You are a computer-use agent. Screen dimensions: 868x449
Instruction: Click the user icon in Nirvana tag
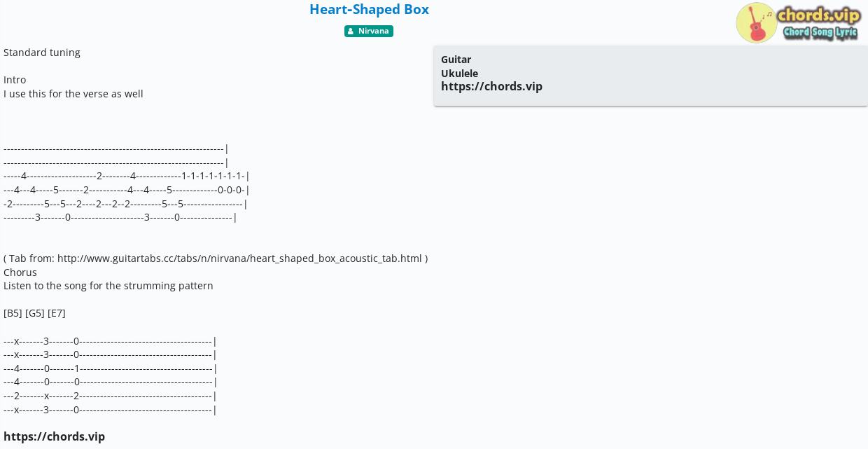pyautogui.click(x=351, y=32)
